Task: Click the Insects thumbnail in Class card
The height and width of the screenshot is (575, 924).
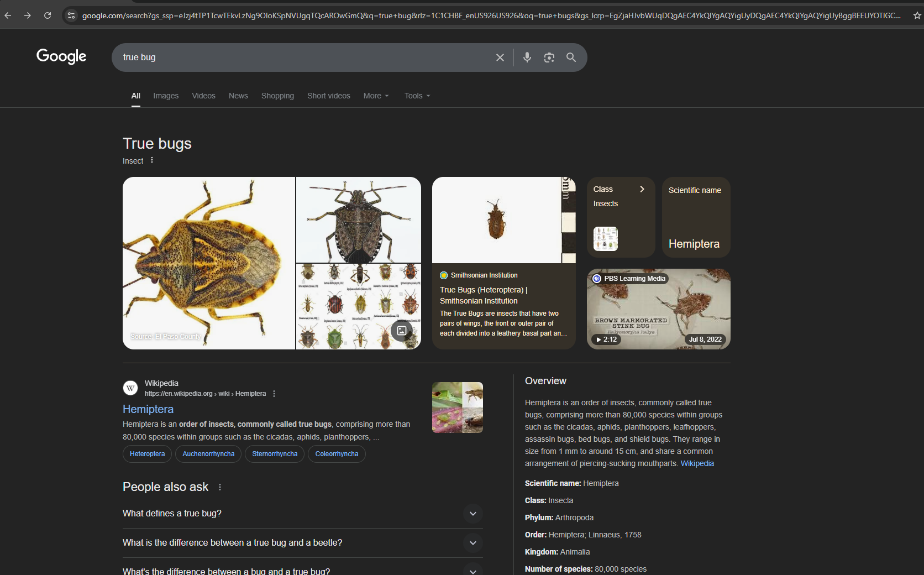Action: pyautogui.click(x=606, y=239)
